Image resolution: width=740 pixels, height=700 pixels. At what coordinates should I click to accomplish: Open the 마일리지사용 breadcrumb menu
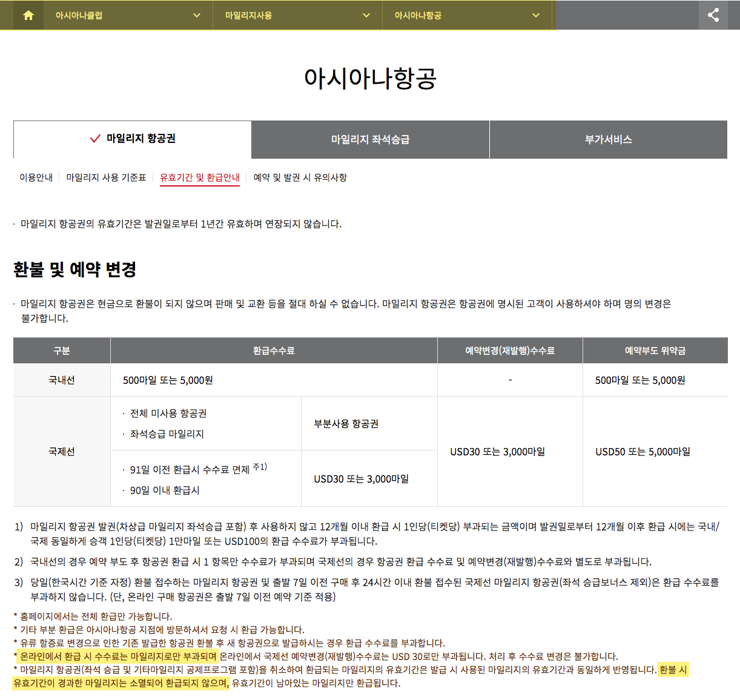297,15
